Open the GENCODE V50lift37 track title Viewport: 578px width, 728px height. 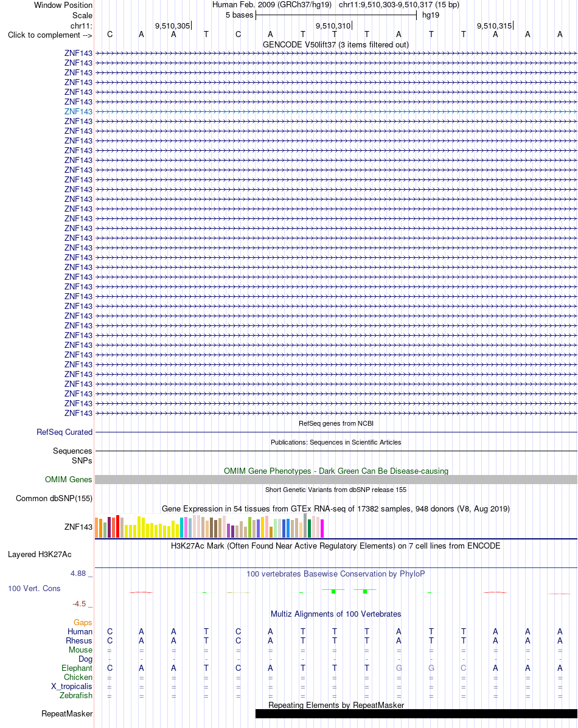[335, 44]
